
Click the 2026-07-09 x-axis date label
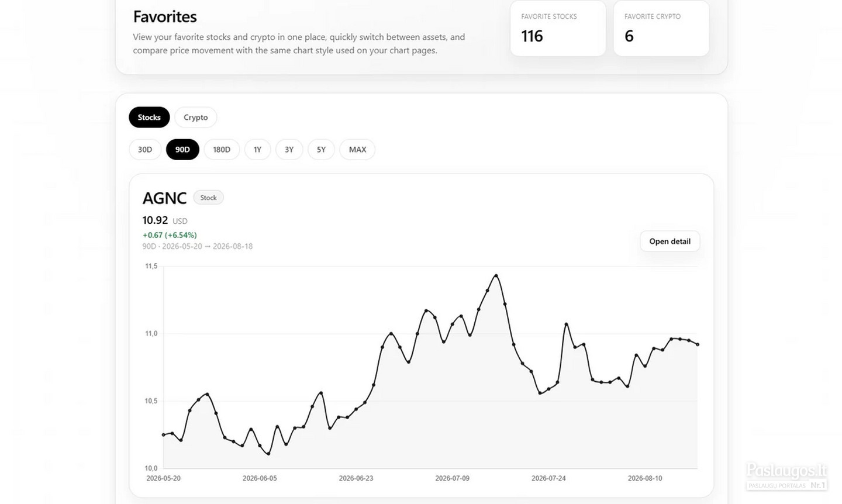(x=452, y=478)
